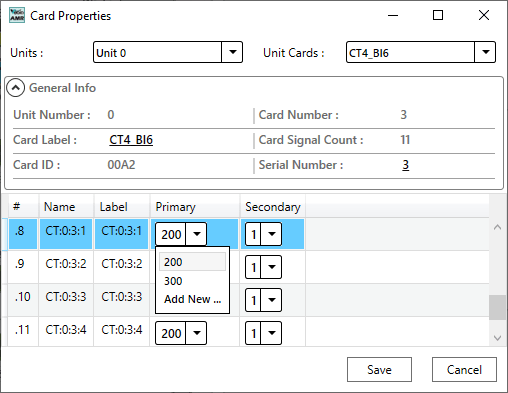Open Secondary dropdown for row CT:0:3:1

click(271, 234)
